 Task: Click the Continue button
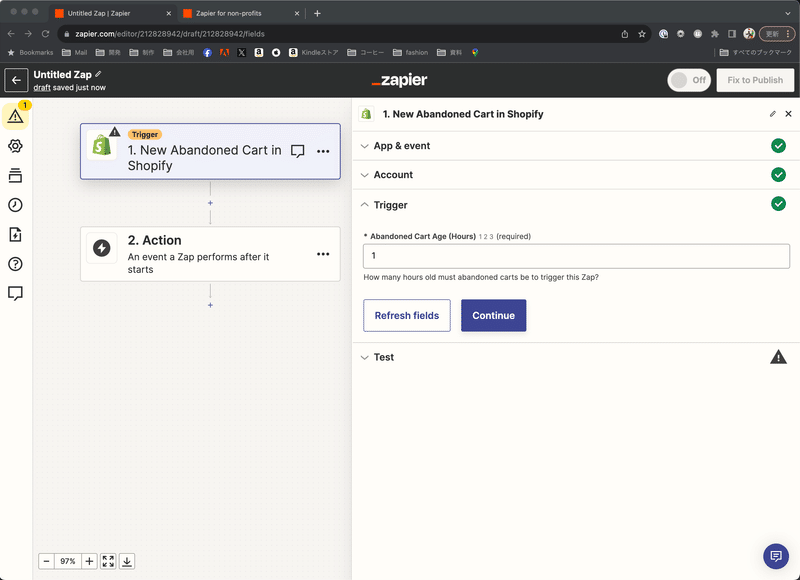pyautogui.click(x=493, y=315)
